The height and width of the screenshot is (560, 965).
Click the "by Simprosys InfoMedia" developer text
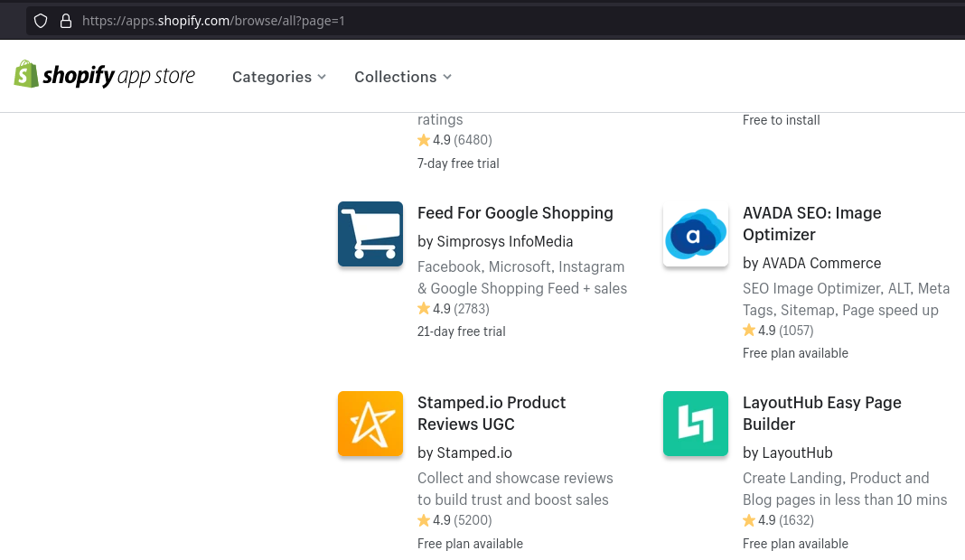(x=495, y=241)
